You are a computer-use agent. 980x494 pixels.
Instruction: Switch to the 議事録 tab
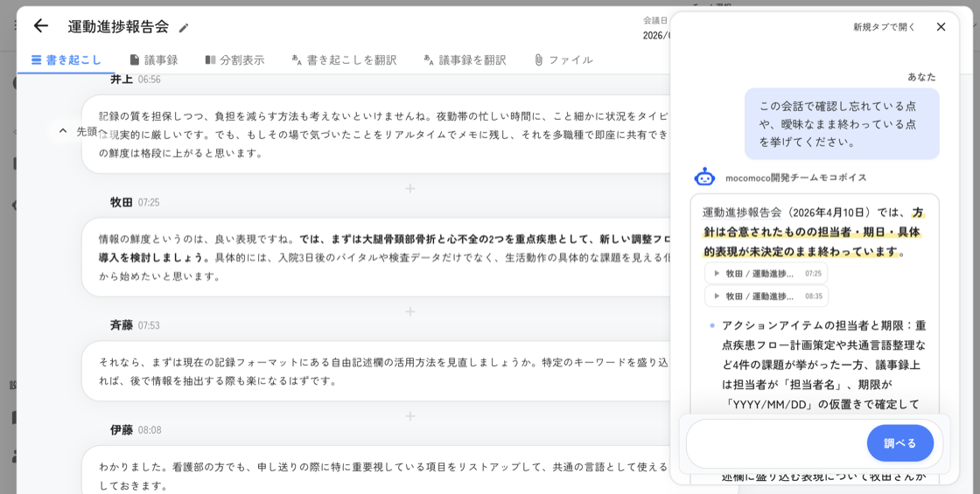(x=154, y=60)
